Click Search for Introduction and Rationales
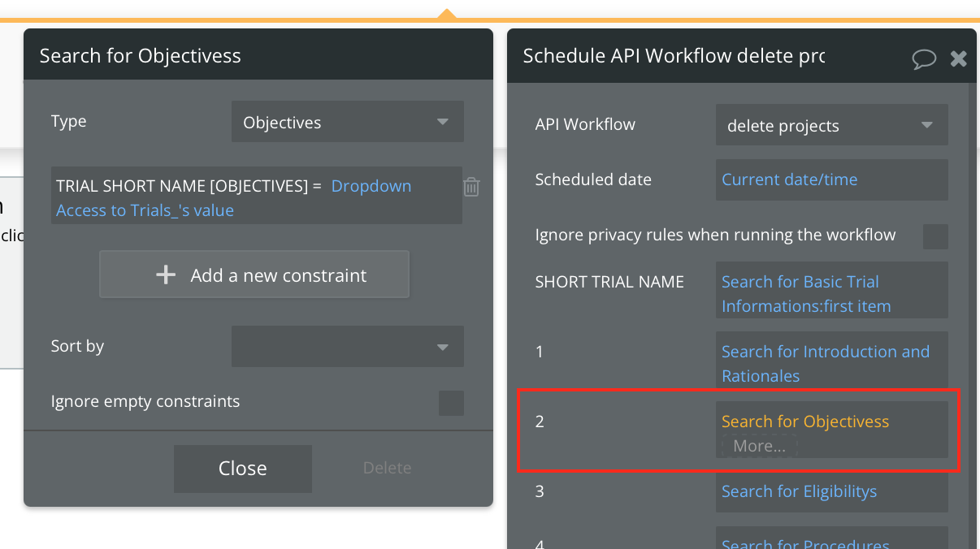Image resolution: width=980 pixels, height=549 pixels. pyautogui.click(x=825, y=363)
